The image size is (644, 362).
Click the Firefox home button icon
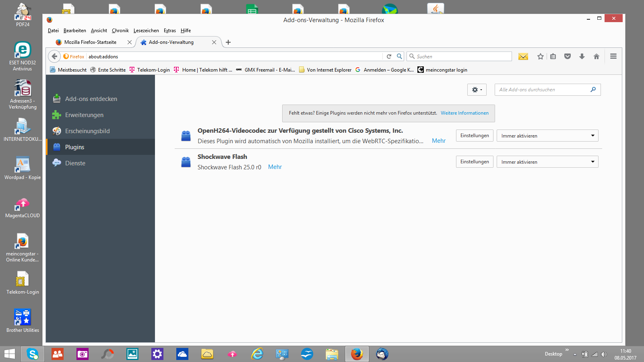point(596,57)
